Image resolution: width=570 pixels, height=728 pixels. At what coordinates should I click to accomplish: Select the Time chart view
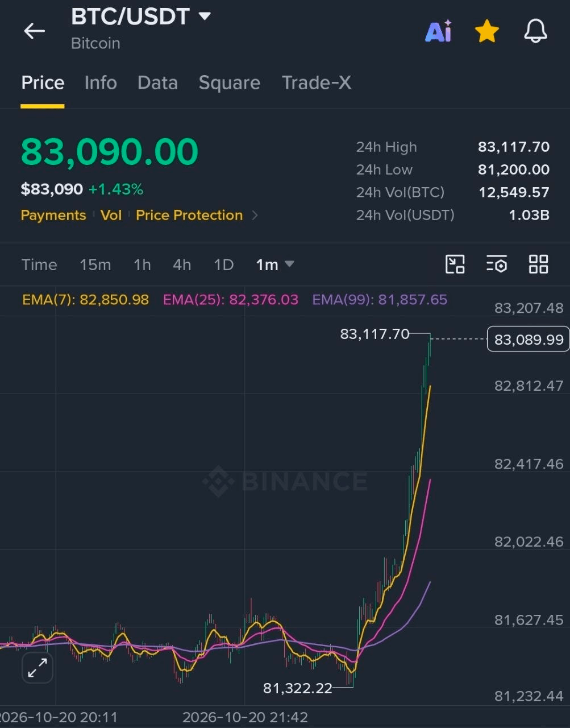click(x=39, y=264)
